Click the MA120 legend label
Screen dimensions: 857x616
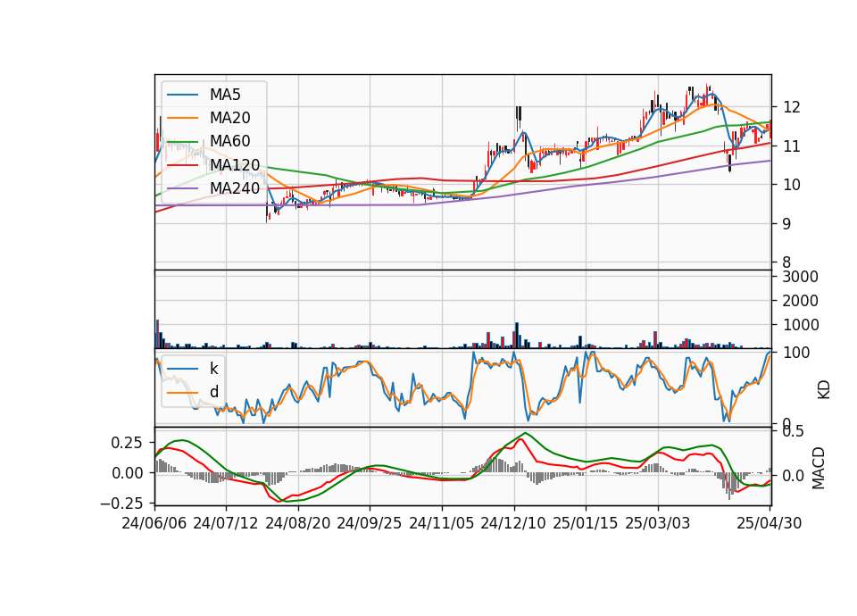(235, 164)
